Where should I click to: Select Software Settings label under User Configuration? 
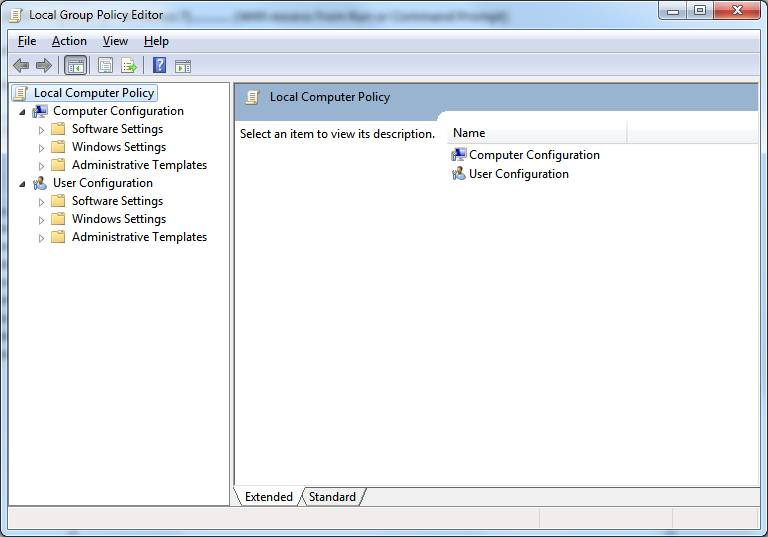[x=118, y=201]
